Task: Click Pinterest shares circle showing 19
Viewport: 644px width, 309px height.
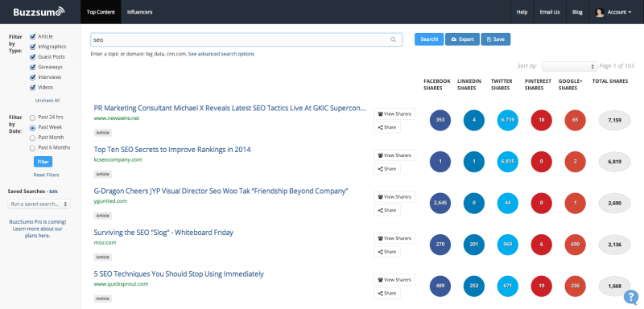Action: point(541,286)
